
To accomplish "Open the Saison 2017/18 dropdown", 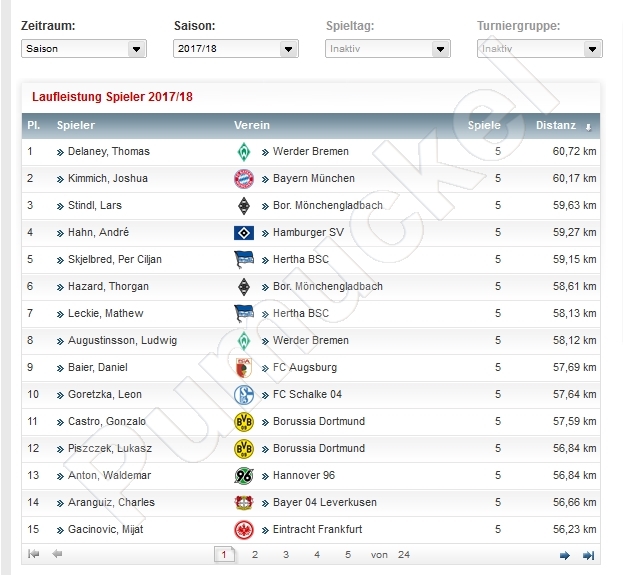I will click(236, 49).
